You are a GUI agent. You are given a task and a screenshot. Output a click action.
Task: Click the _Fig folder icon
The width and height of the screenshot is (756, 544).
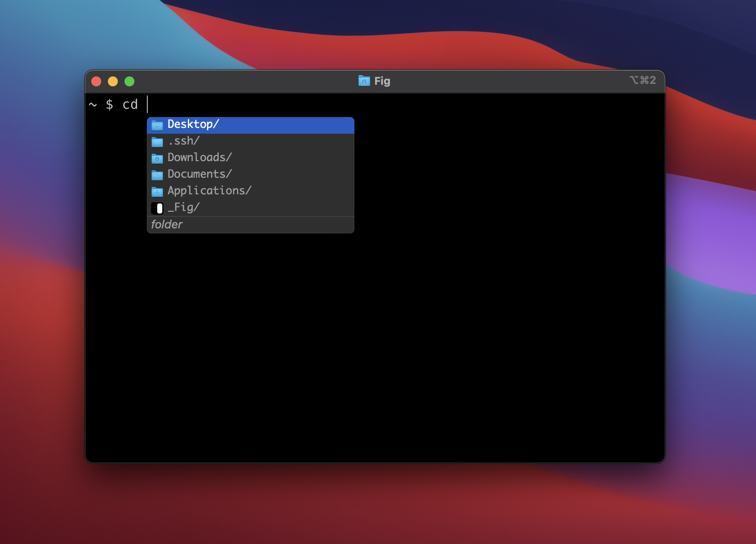[157, 208]
